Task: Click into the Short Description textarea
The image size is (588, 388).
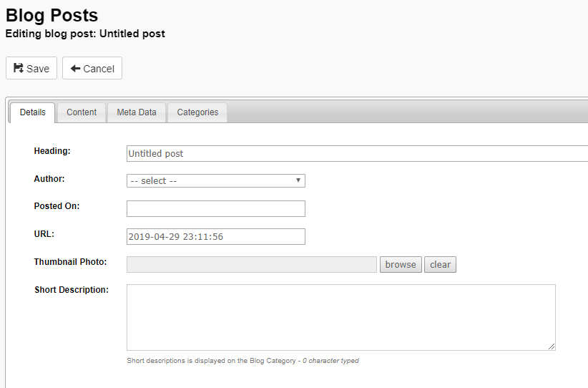Action: tap(341, 317)
